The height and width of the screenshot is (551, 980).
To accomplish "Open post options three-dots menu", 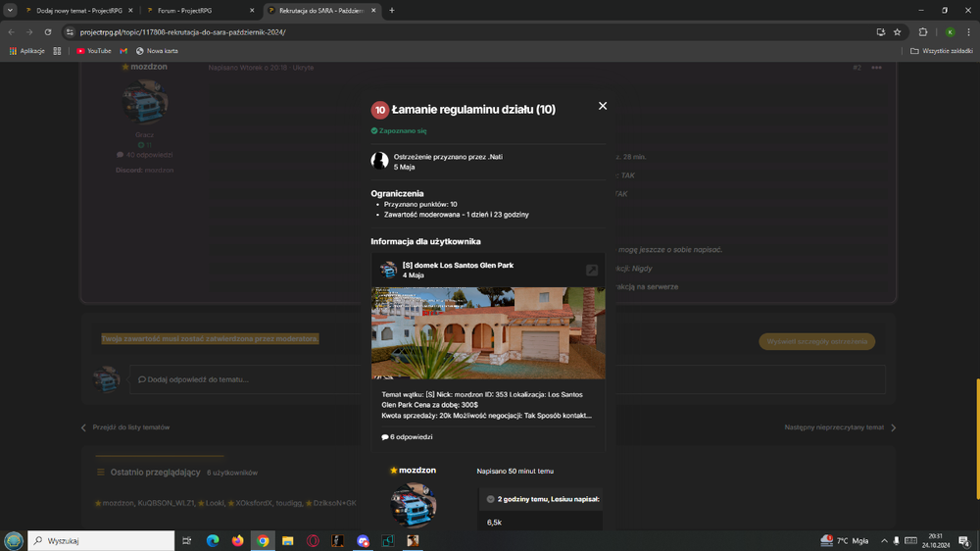I will pyautogui.click(x=876, y=68).
